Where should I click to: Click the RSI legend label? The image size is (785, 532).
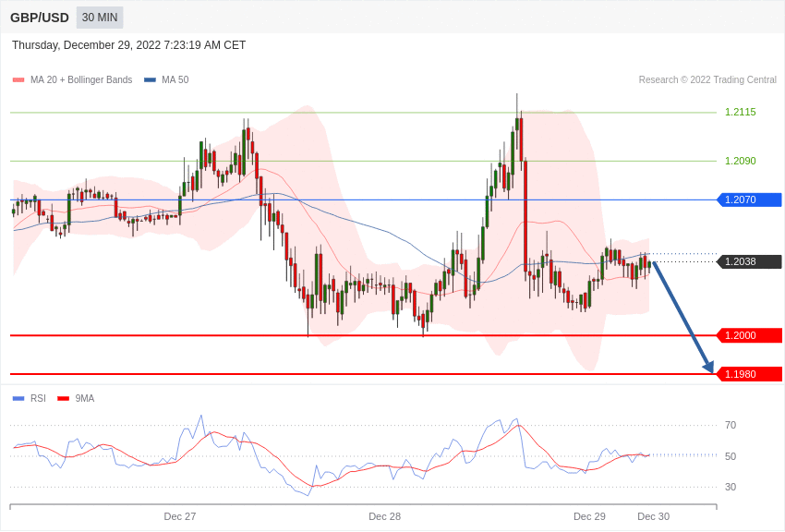pos(38,398)
